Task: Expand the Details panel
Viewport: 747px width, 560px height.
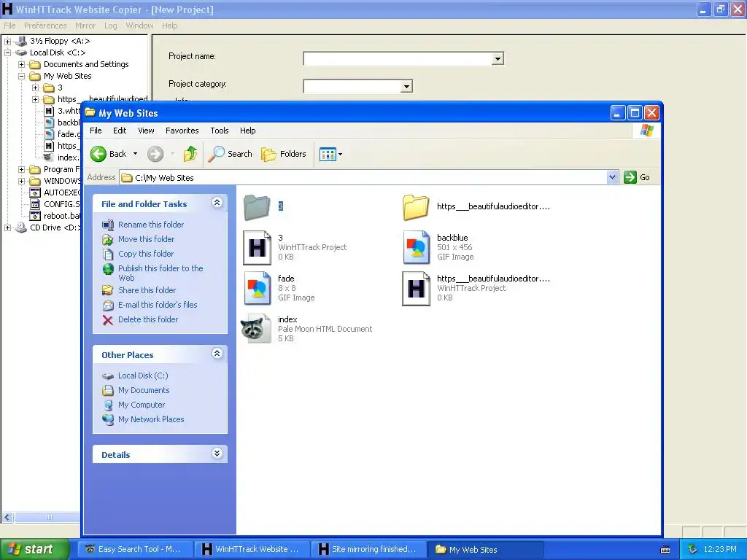Action: (217, 454)
